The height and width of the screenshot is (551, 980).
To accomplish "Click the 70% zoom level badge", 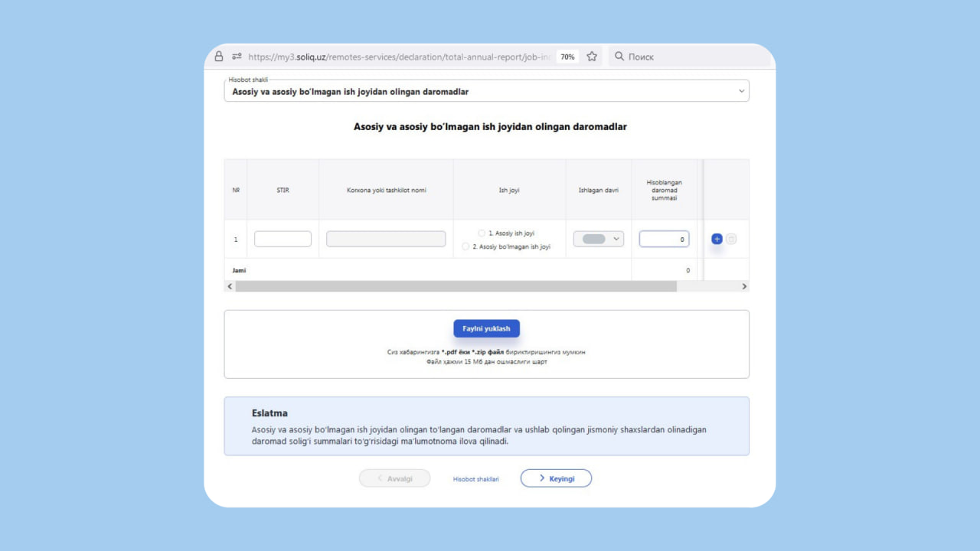I will [567, 57].
